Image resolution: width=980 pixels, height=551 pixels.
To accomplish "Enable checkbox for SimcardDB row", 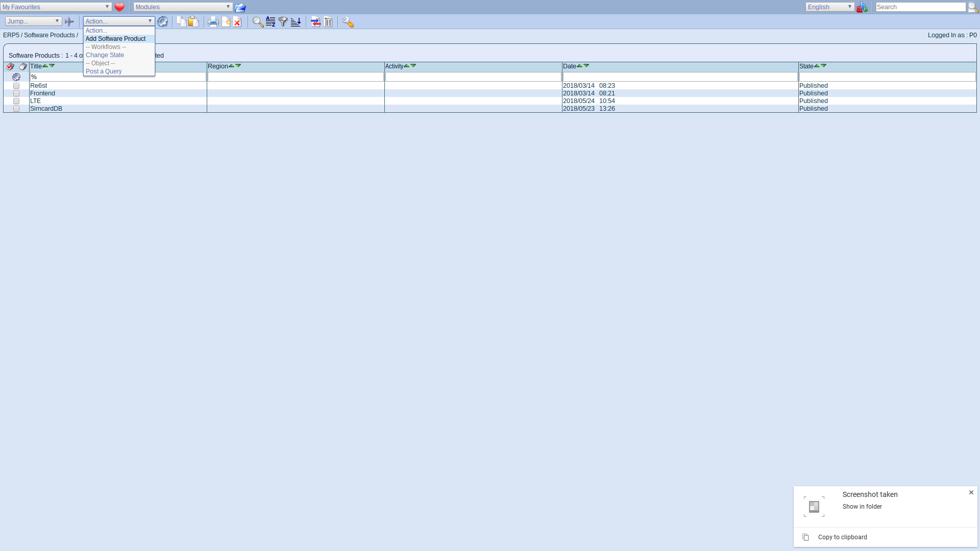I will (x=16, y=108).
